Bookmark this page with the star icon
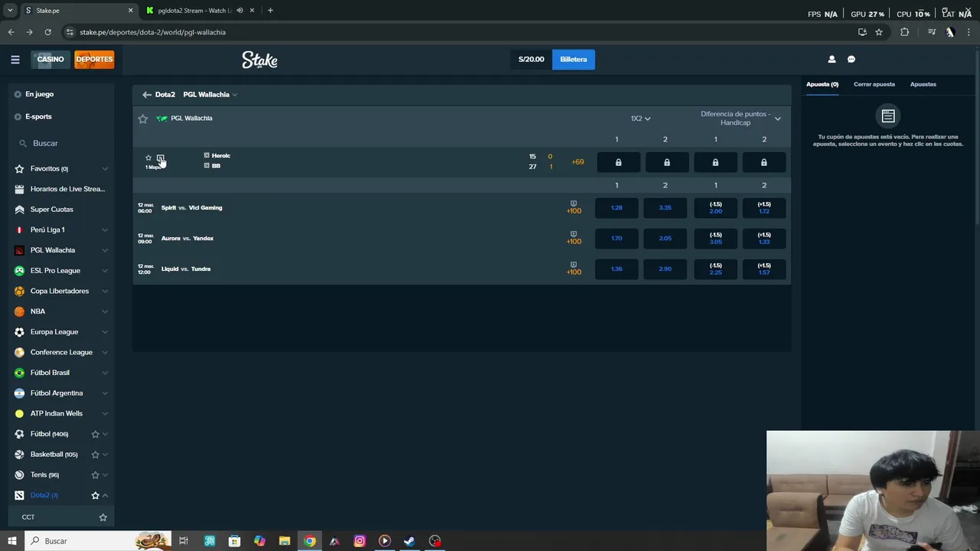Viewport: 980px width, 551px height. click(879, 32)
